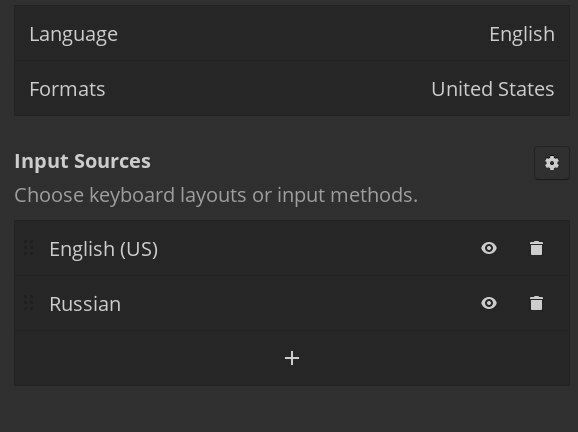Show the Russian keyboard layout preview
578x432 pixels.
489,303
